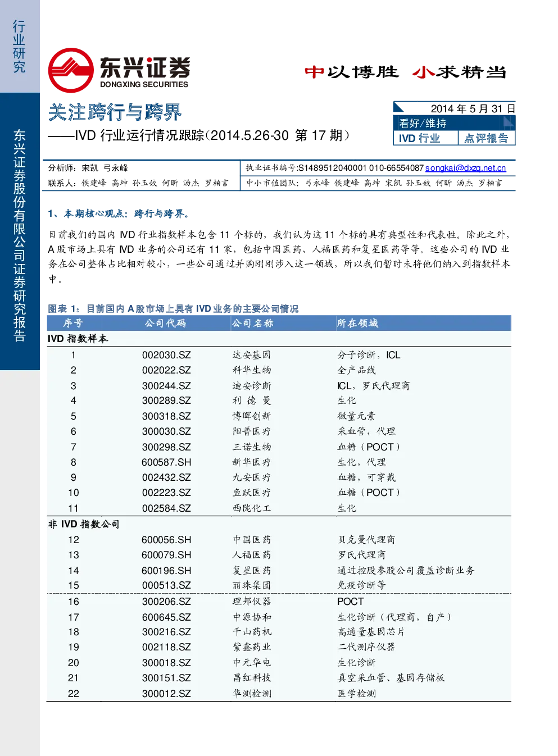Click the 非 IVD 指数公司 section row

click(x=279, y=524)
